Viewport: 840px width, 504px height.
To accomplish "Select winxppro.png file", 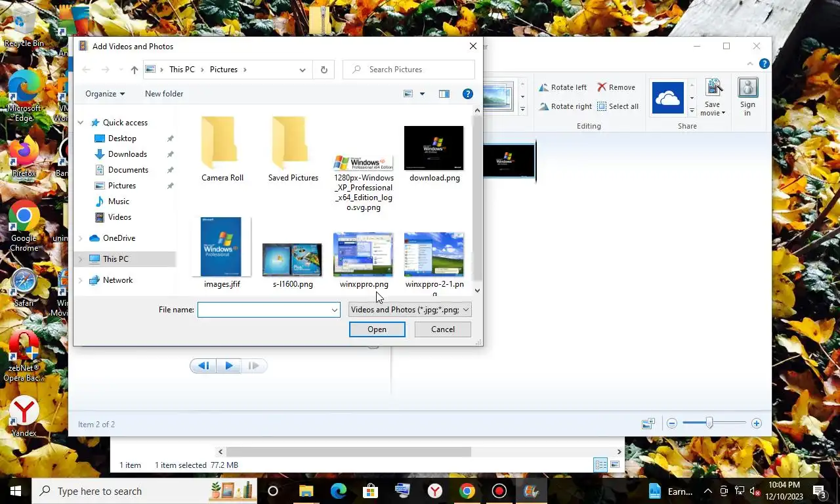I will coord(364,261).
